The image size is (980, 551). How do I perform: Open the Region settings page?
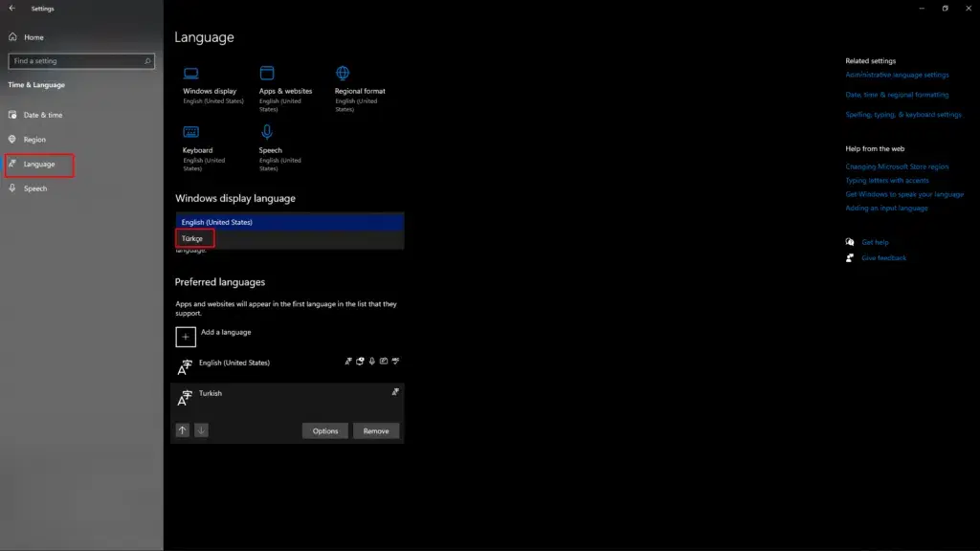34,140
